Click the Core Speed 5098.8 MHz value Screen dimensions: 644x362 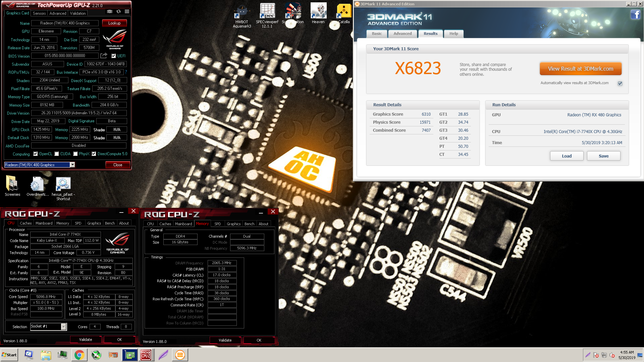tap(46, 297)
